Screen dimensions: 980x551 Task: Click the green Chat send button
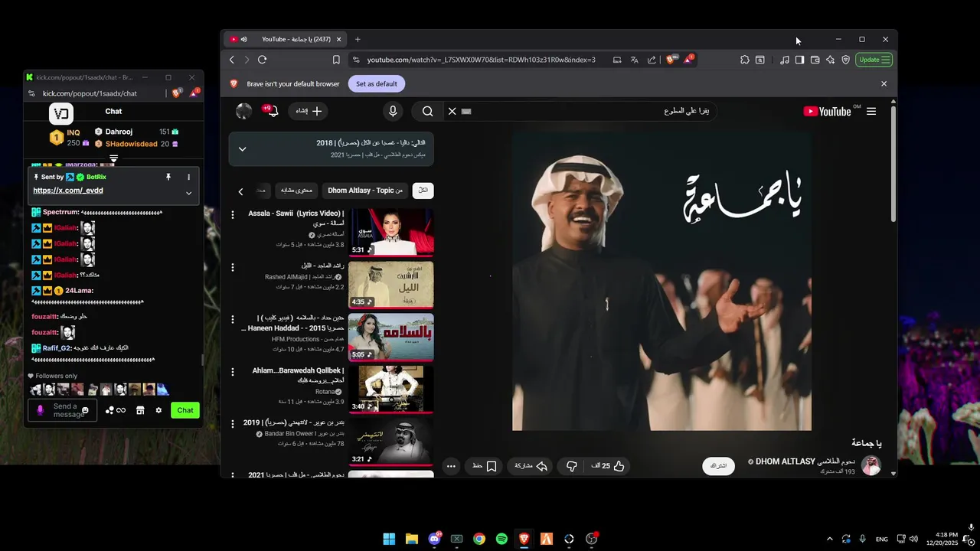(185, 410)
